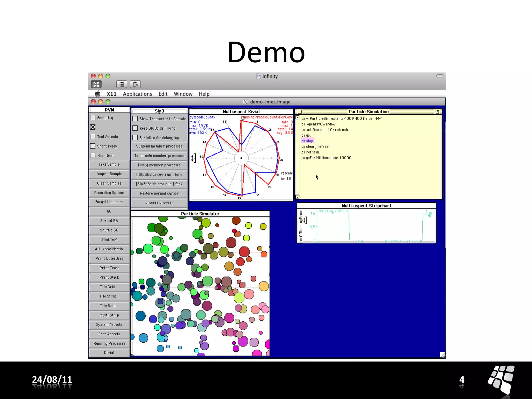
Task: Open Recording Options
Action: (109, 193)
